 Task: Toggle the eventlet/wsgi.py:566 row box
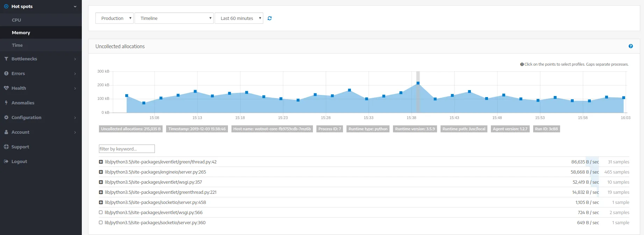[101, 212]
